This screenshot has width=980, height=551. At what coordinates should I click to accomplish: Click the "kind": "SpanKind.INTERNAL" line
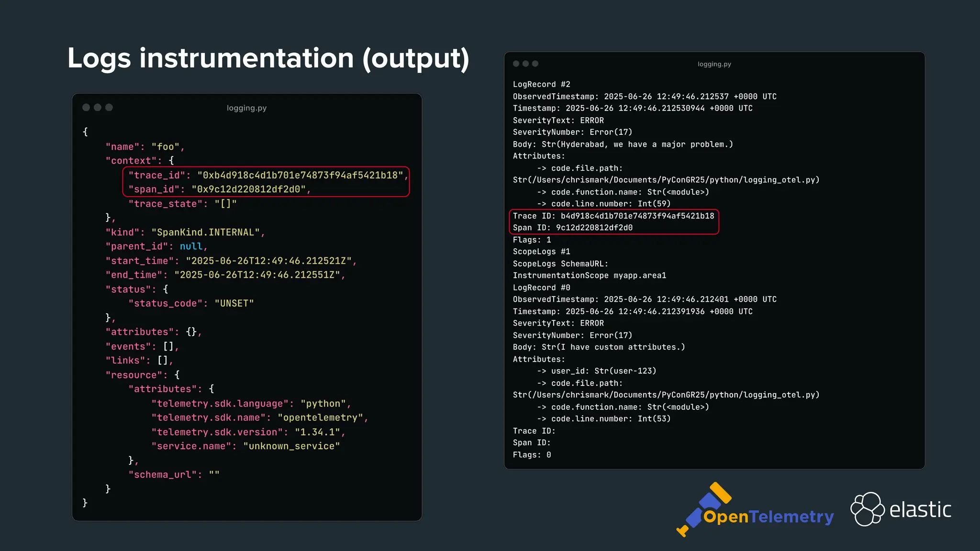tap(185, 232)
